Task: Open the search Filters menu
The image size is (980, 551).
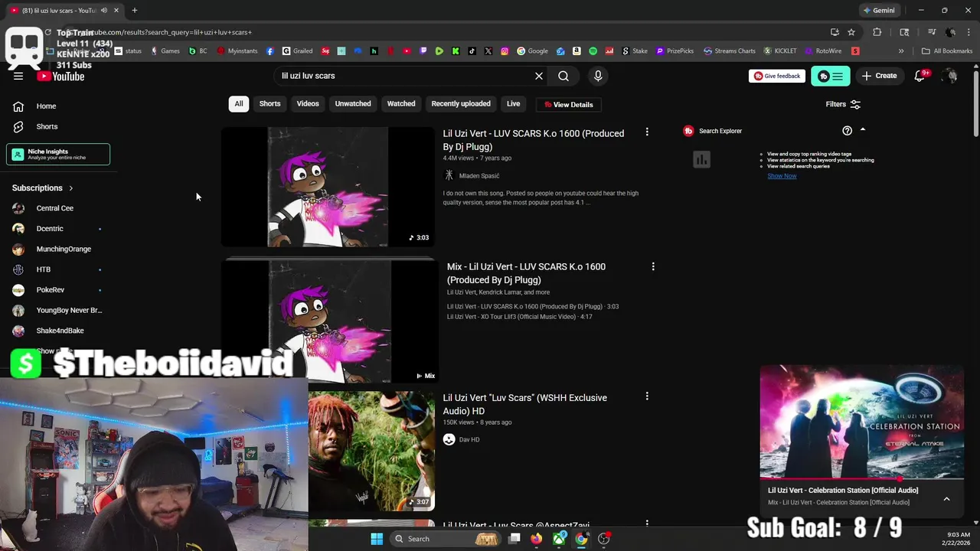Action: (843, 104)
